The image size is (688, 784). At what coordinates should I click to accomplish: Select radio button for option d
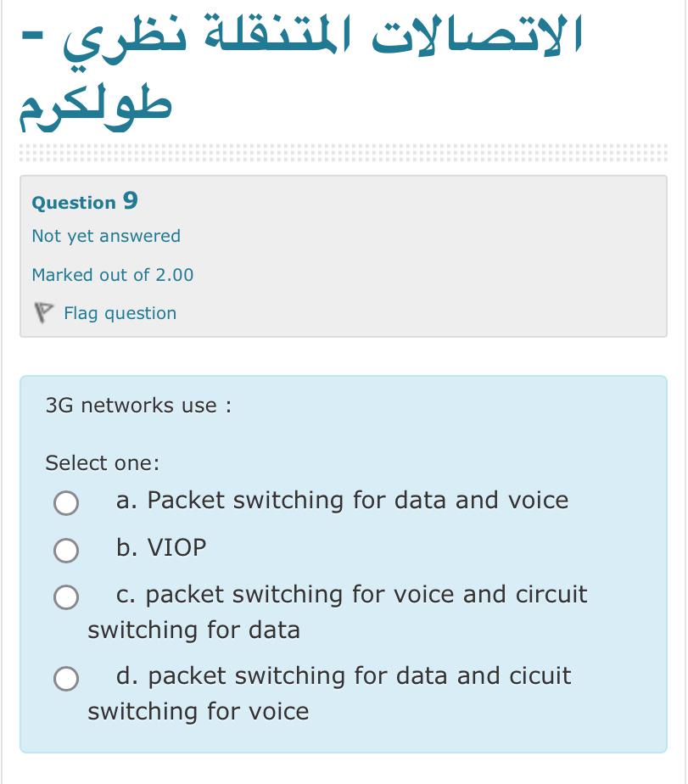[65, 680]
